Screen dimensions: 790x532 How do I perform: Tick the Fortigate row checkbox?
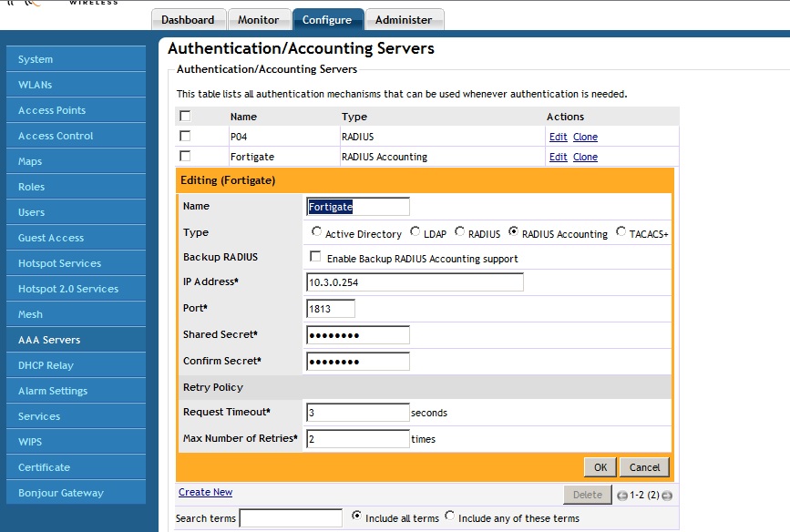pos(185,156)
